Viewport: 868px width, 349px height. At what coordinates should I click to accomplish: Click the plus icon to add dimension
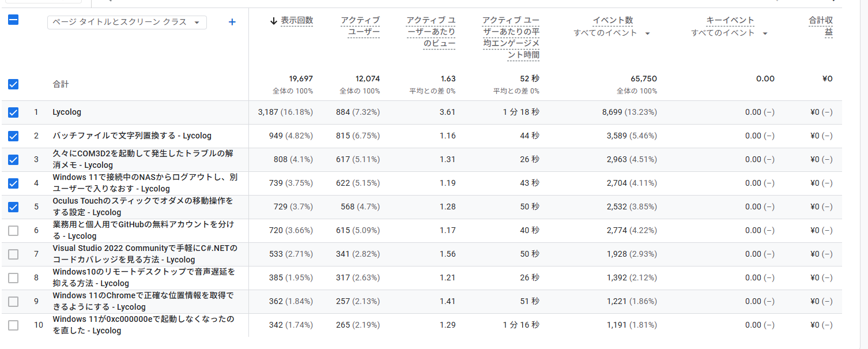(232, 22)
